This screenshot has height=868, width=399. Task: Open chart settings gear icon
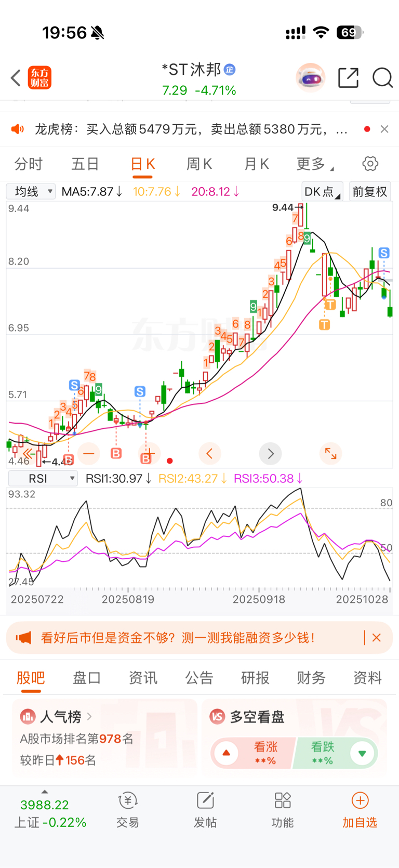(x=370, y=164)
